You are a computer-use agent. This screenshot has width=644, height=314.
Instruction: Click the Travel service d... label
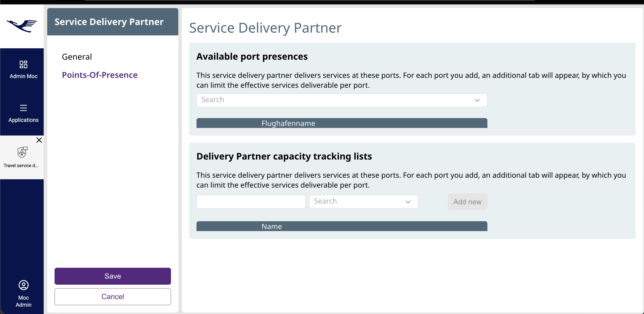tap(21, 166)
